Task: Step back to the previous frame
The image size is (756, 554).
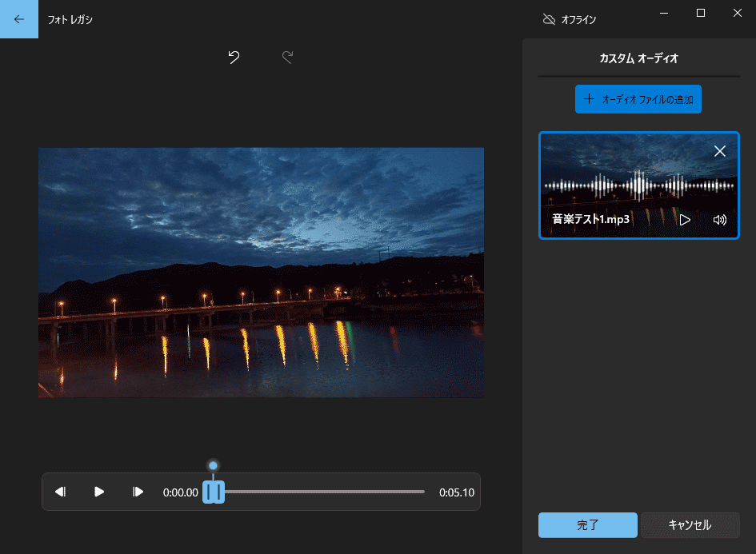Action: tap(60, 492)
